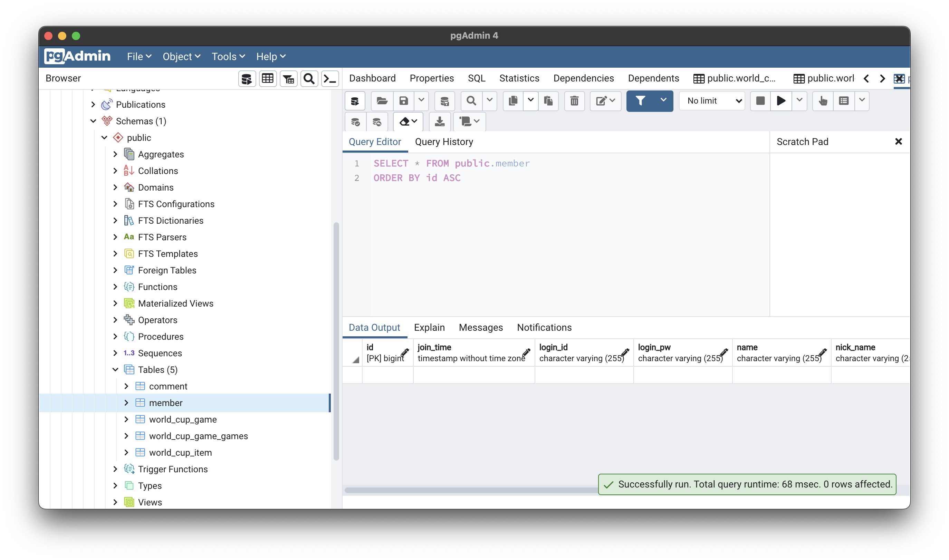Screen dimensions: 949x560
Task: Open file using the folder icon
Action: pyautogui.click(x=382, y=101)
